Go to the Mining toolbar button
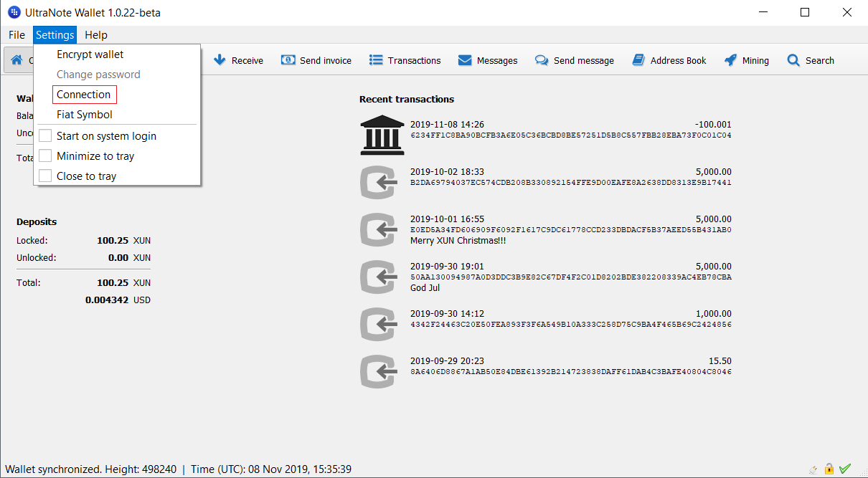Viewport: 868px width, 478px height. pyautogui.click(x=747, y=61)
